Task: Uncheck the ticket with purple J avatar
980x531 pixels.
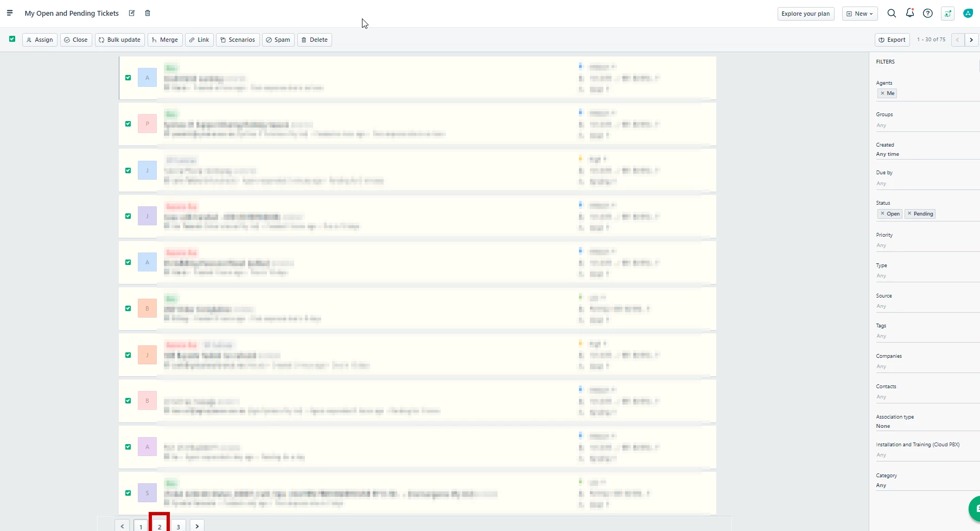Action: click(128, 216)
